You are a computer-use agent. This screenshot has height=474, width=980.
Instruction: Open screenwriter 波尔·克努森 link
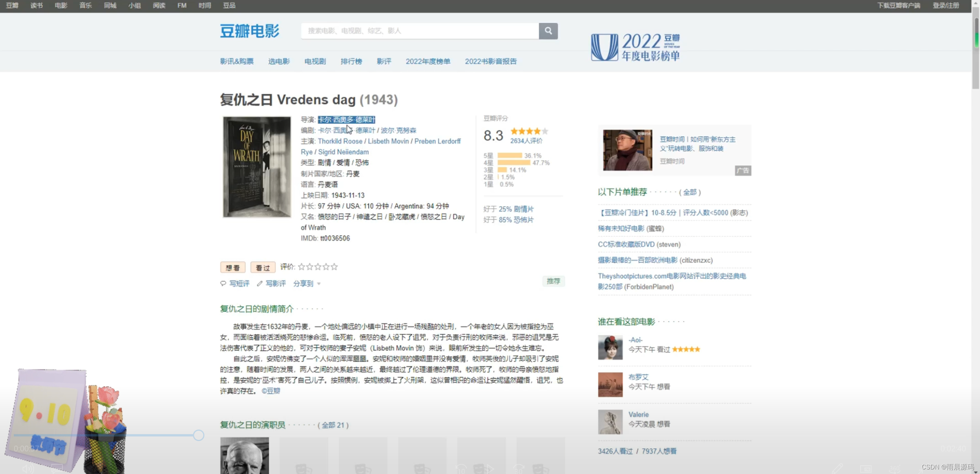click(x=399, y=130)
